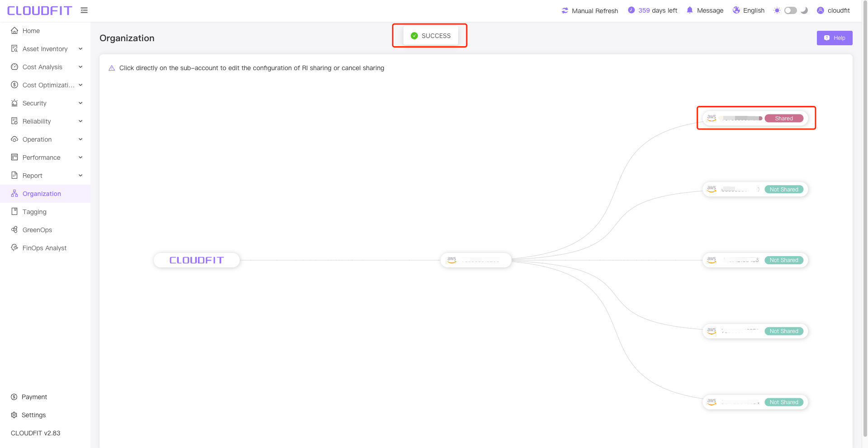Click the SUCCESS notification toast

pyautogui.click(x=430, y=36)
